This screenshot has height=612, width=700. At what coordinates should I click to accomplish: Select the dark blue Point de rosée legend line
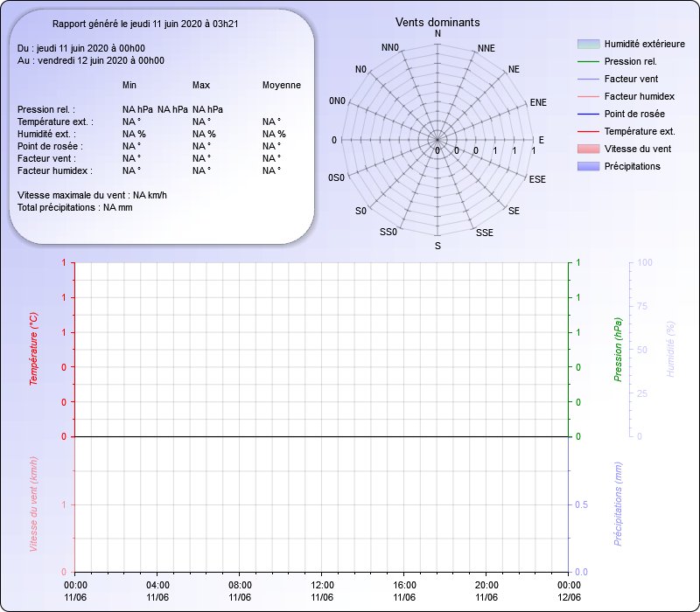(x=588, y=115)
